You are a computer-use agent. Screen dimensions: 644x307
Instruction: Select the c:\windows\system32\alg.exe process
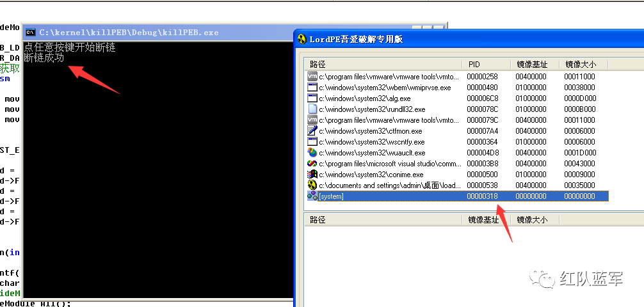pos(365,98)
